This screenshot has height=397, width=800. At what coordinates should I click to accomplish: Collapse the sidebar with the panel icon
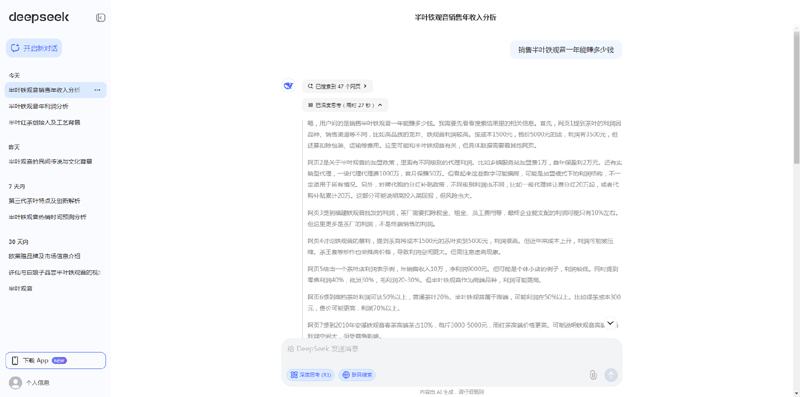101,18
